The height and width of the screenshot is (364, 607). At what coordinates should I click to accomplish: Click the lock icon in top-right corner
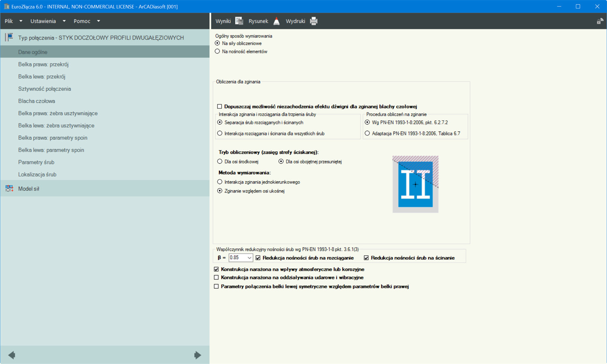coord(600,21)
